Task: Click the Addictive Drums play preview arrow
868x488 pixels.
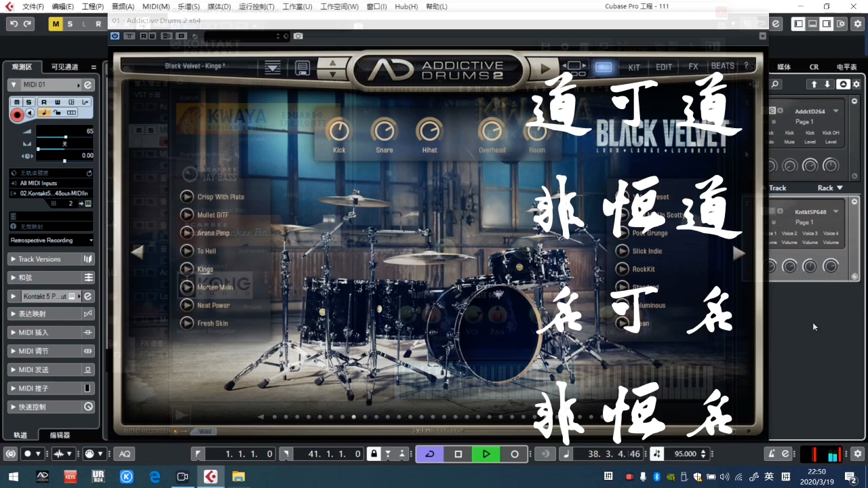Action: click(545, 68)
